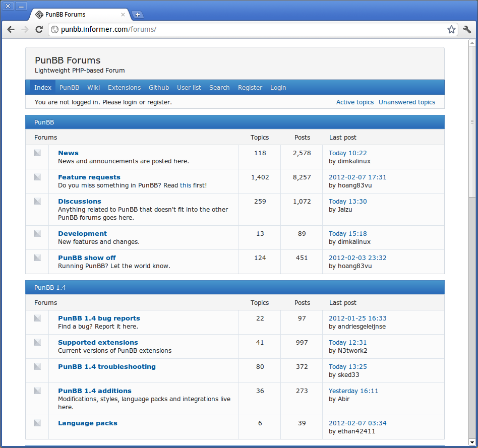Screen dimensions: 478x448
Task: Open last post dated 2012-01-25 16:33
Action: tap(357, 318)
